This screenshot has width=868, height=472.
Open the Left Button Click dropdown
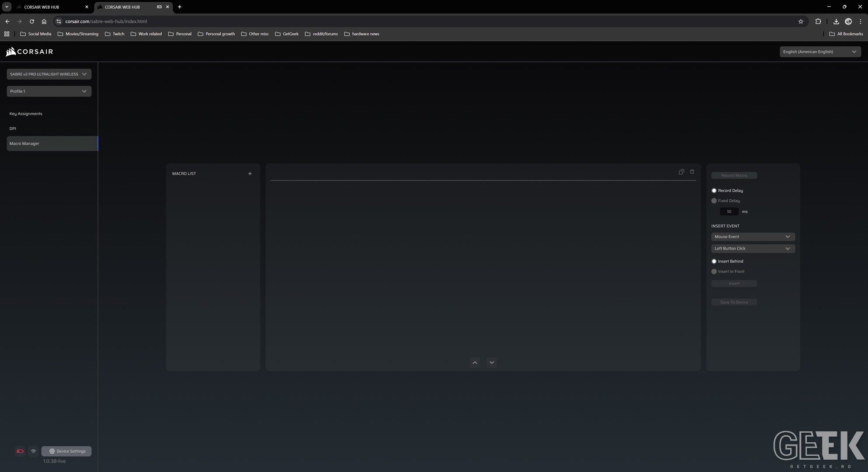pyautogui.click(x=753, y=248)
